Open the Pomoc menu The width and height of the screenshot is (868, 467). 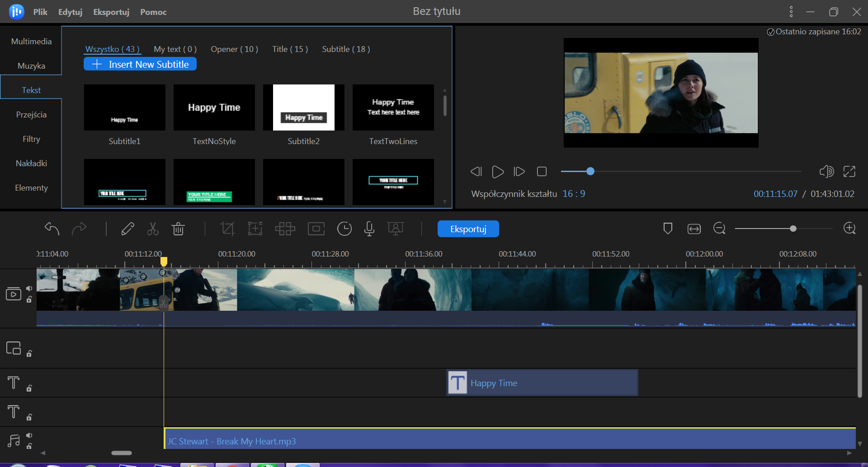[153, 12]
